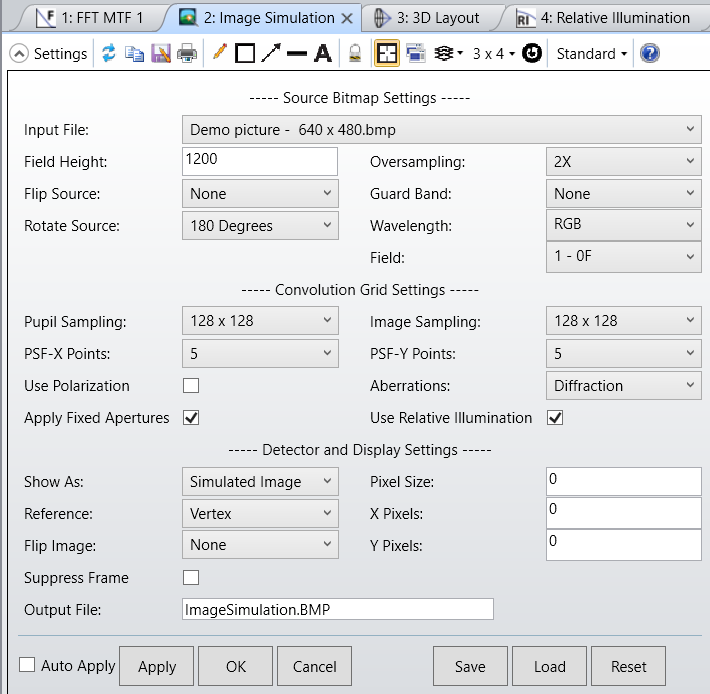Click the print icon in toolbar
Image resolution: width=710 pixels, height=694 pixels.
point(187,53)
